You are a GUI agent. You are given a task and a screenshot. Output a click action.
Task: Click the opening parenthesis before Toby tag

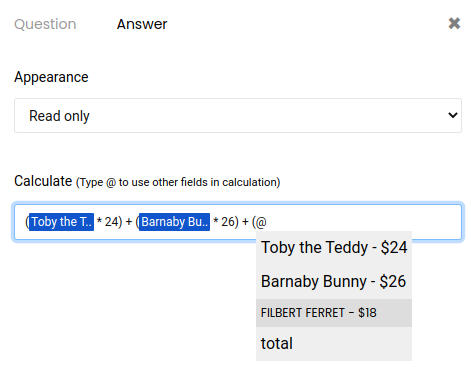pyautogui.click(x=27, y=222)
